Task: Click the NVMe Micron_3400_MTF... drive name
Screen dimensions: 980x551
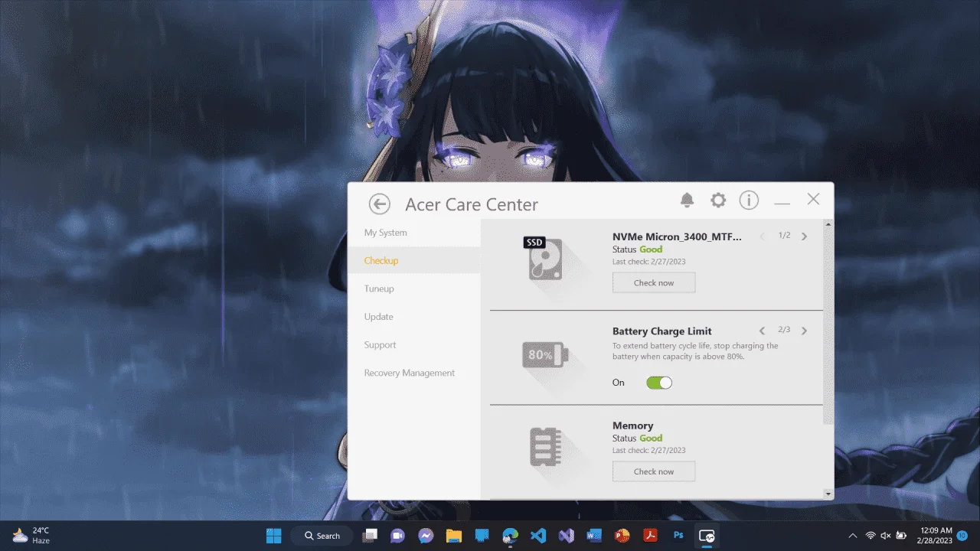Action: [x=677, y=236]
